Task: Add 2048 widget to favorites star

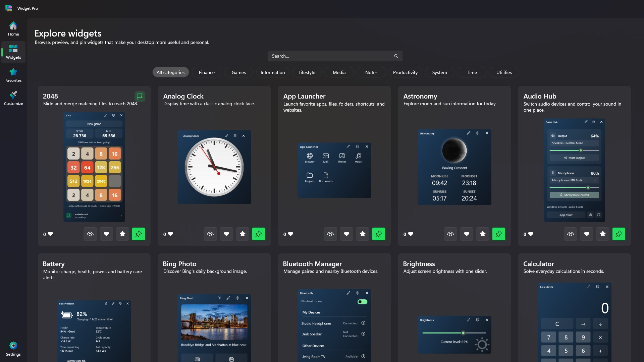Action: point(122,234)
